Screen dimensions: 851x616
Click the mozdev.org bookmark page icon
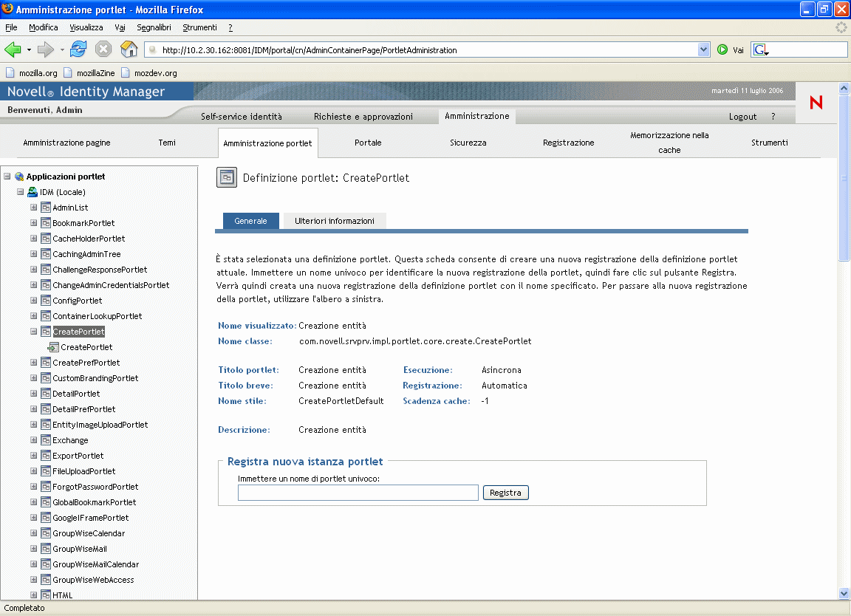click(126, 72)
